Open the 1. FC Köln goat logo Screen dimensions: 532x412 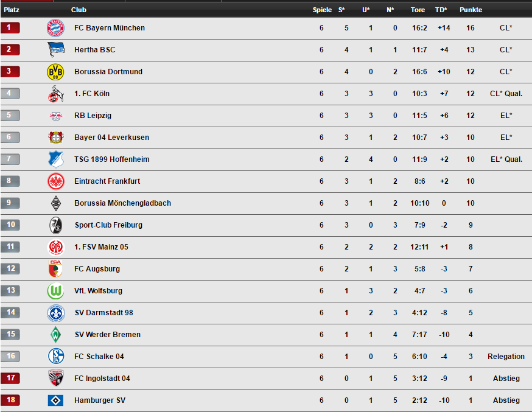pyautogui.click(x=55, y=94)
